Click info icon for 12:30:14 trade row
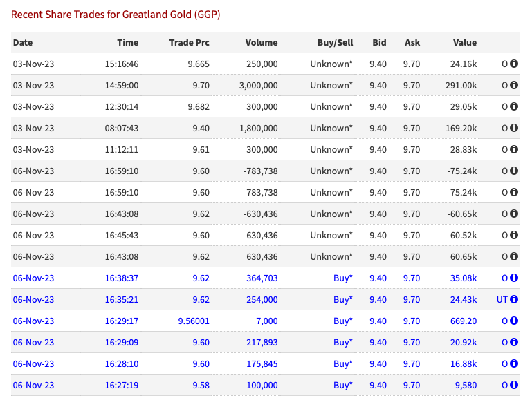The width and height of the screenshot is (532, 398). pos(514,106)
